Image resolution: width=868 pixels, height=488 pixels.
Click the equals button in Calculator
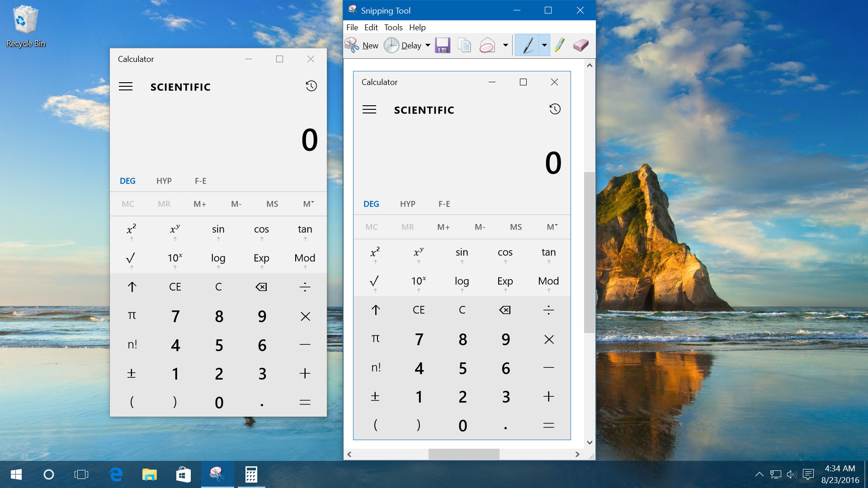click(x=305, y=402)
